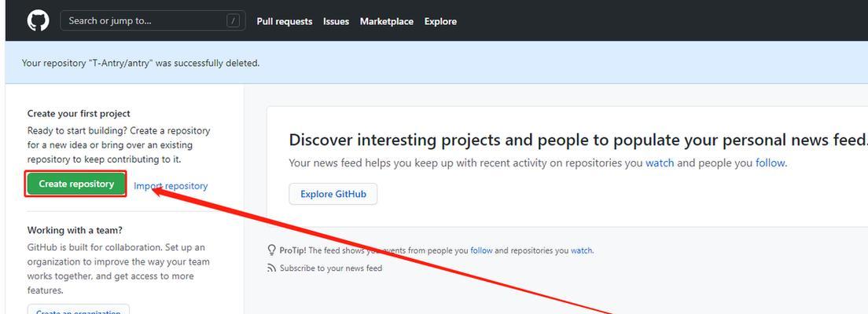Go to Marketplace in navigation bar
The width and height of the screenshot is (868, 314).
click(x=386, y=21)
